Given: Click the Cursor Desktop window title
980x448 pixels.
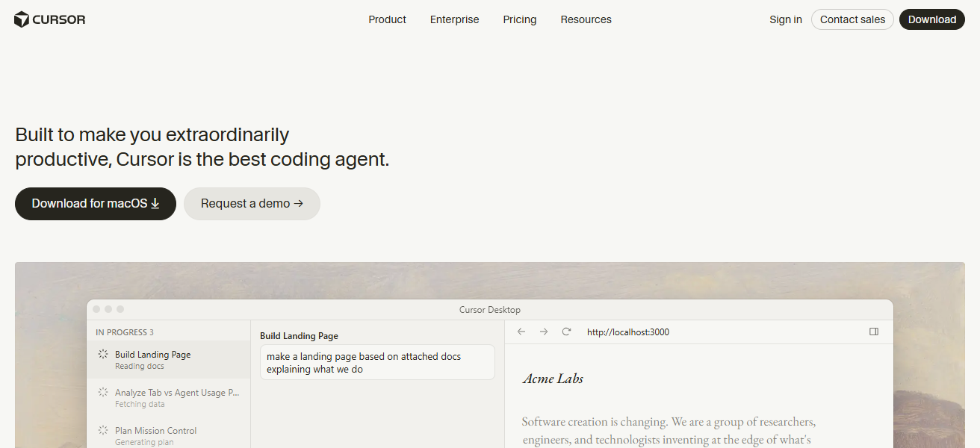Looking at the screenshot, I should (490, 310).
